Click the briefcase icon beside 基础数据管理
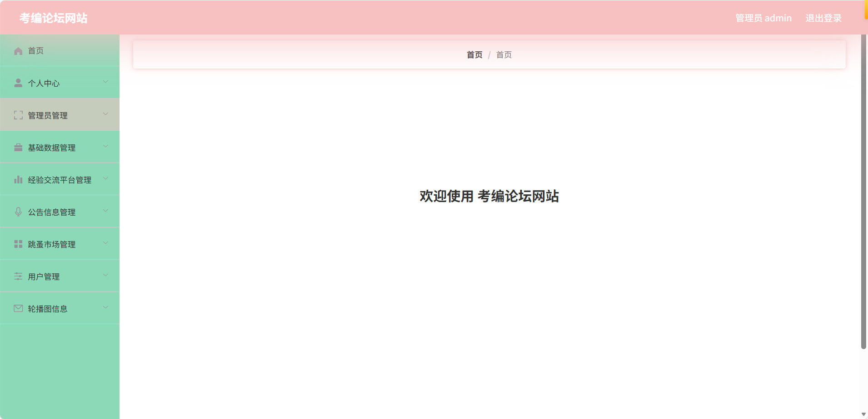 coord(18,147)
